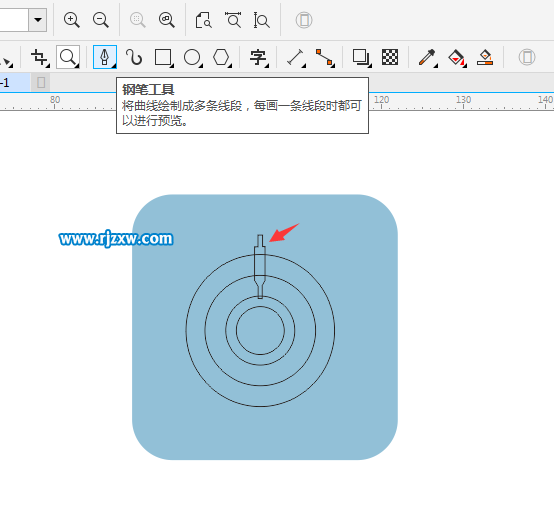The width and height of the screenshot is (554, 518).
Task: Select the Transparency checkerboard tool
Action: 390,57
